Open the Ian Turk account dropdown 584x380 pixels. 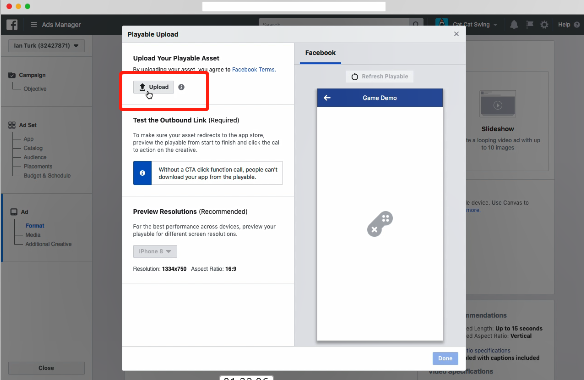(x=46, y=45)
